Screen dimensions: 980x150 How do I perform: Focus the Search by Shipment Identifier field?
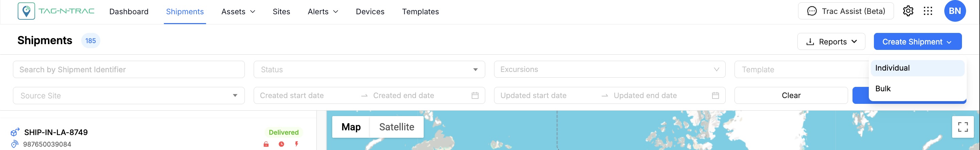point(129,70)
